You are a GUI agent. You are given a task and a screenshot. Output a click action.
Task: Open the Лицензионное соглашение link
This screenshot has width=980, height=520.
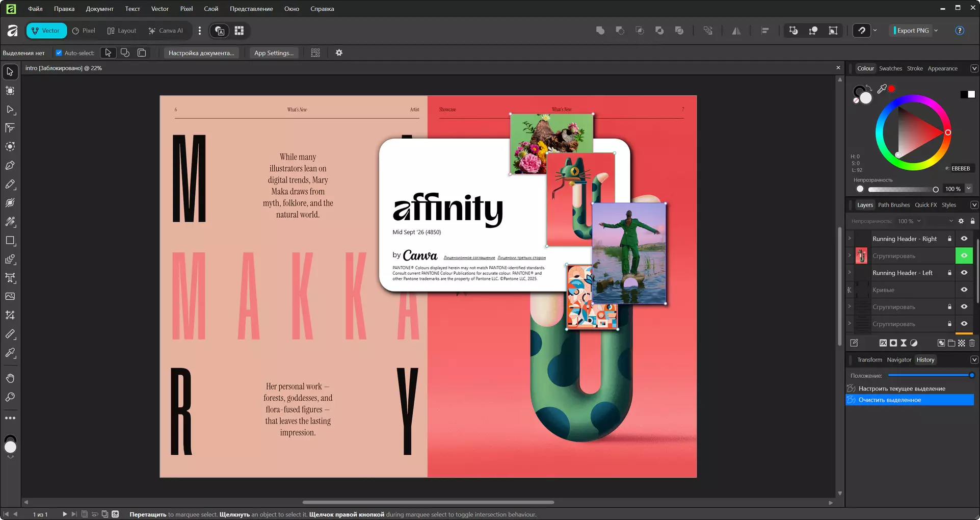[469, 258]
